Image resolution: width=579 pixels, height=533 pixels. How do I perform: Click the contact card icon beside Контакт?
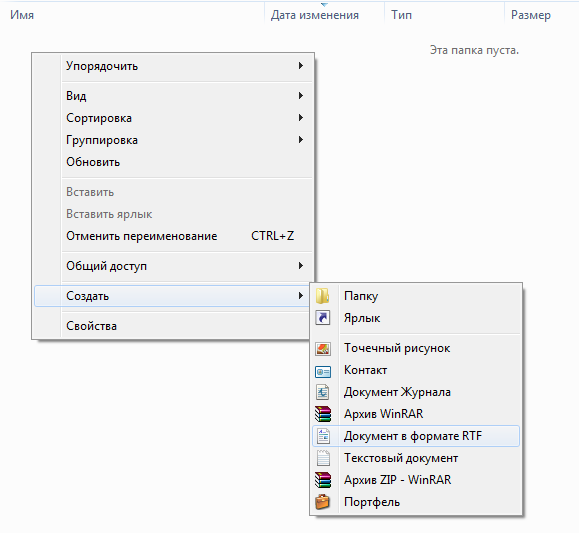323,371
